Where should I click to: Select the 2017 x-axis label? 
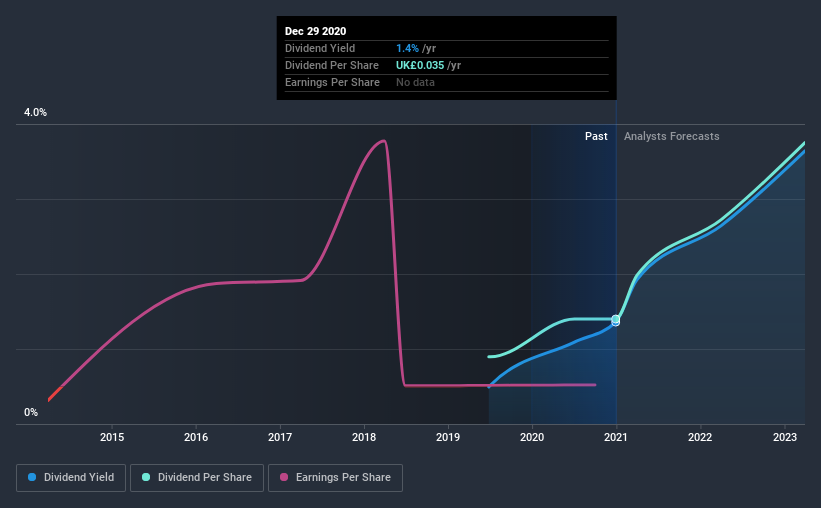pos(280,437)
